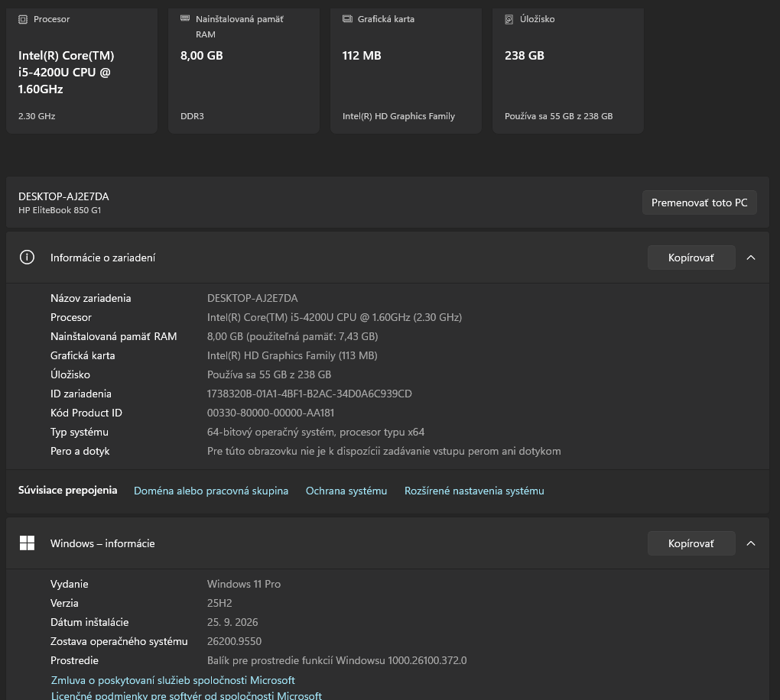Screen dimensions: 780x700
Task: Click Premenovať toto PC button
Action: pos(700,203)
